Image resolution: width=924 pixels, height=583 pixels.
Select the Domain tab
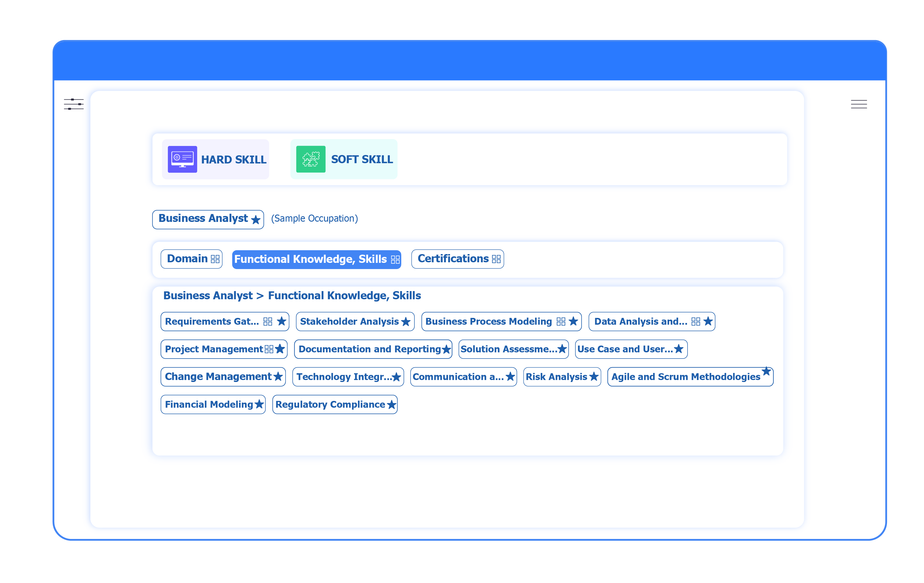click(x=192, y=259)
